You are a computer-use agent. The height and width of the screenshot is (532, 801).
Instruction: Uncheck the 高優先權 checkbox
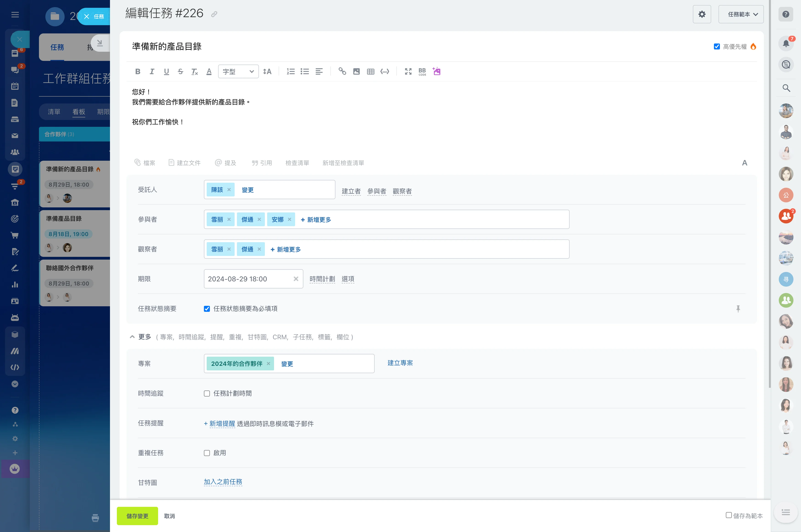[x=716, y=46]
